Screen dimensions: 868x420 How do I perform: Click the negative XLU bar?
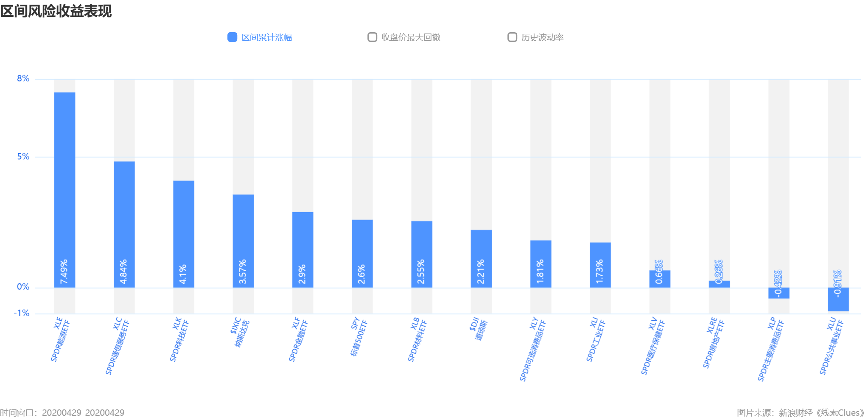pos(838,300)
